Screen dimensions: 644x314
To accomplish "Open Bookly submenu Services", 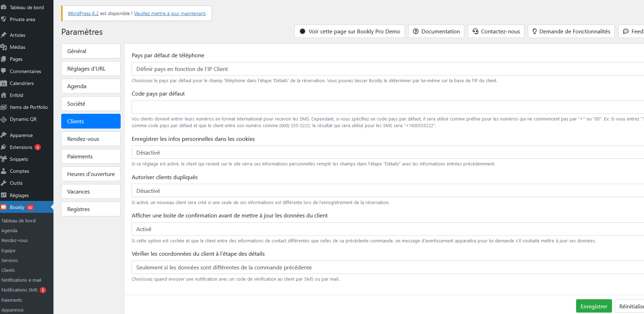I will (9, 260).
